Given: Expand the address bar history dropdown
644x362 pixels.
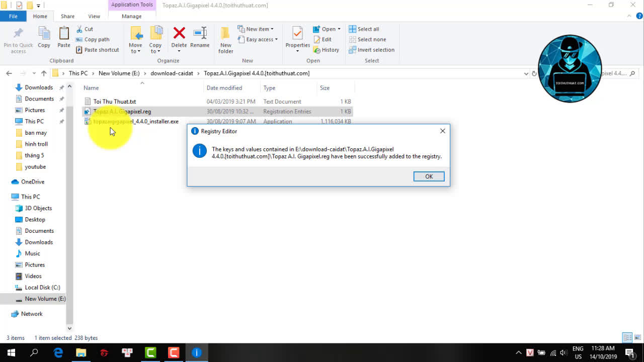Looking at the screenshot, I should [526, 73].
